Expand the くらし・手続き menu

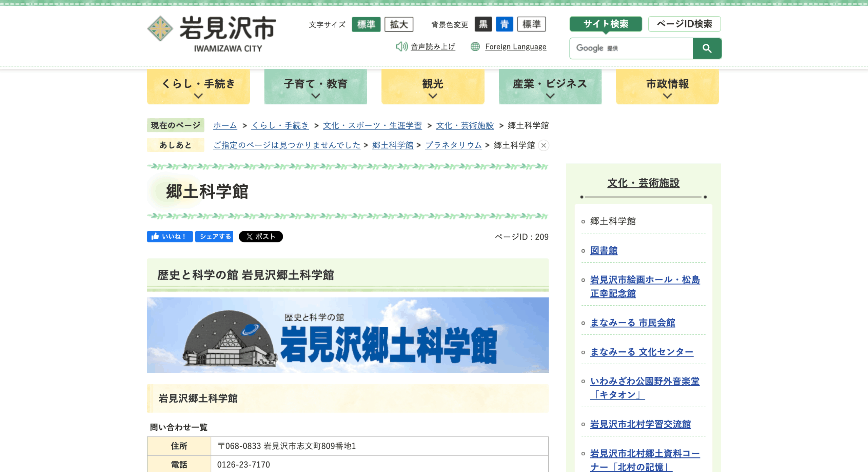click(198, 87)
